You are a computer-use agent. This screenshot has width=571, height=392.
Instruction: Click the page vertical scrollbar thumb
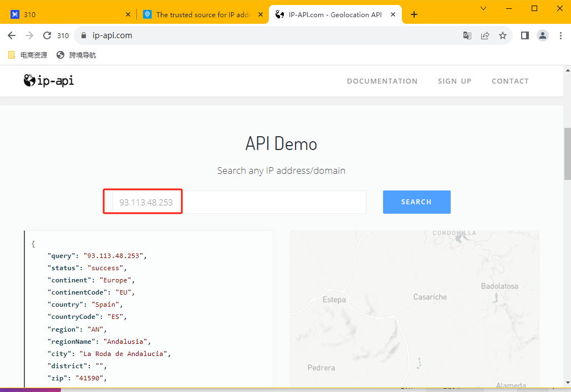pyautogui.click(x=567, y=154)
